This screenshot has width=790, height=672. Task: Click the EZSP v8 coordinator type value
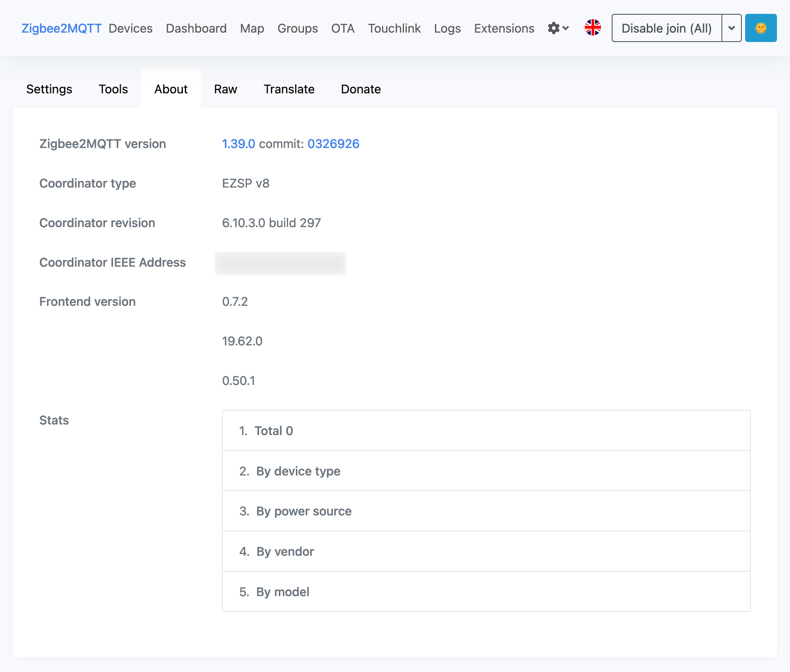pyautogui.click(x=246, y=183)
